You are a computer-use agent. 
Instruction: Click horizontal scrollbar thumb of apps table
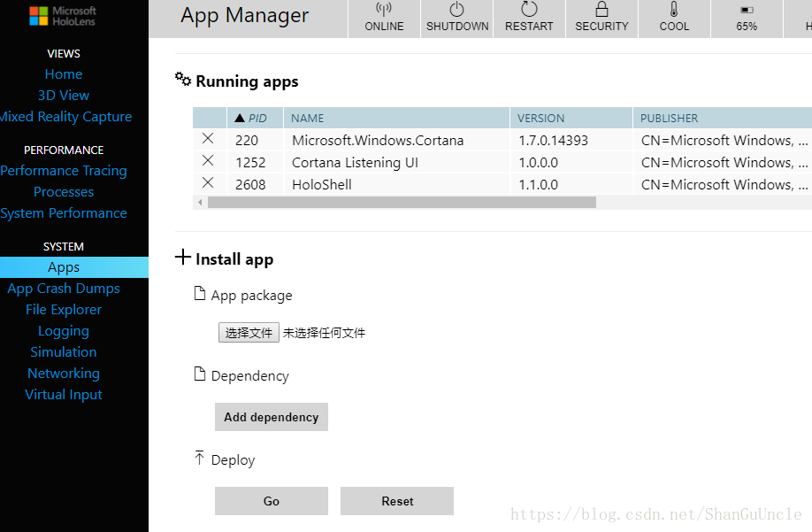click(x=402, y=203)
